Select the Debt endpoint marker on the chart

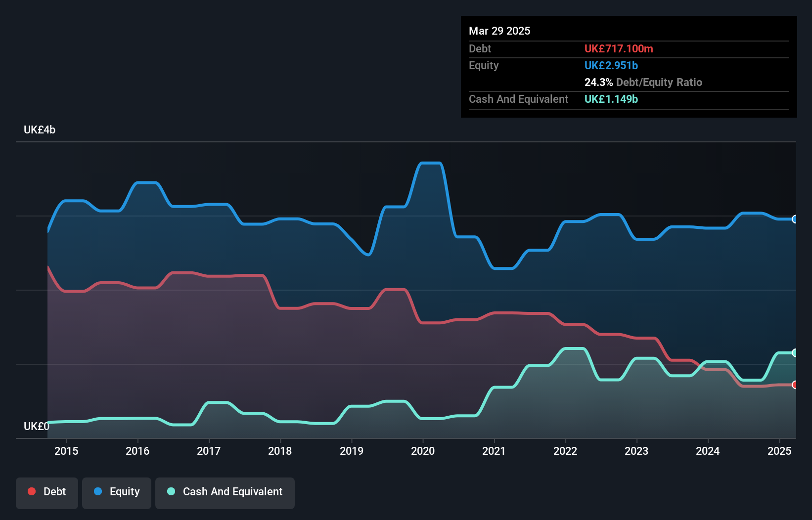(795, 385)
